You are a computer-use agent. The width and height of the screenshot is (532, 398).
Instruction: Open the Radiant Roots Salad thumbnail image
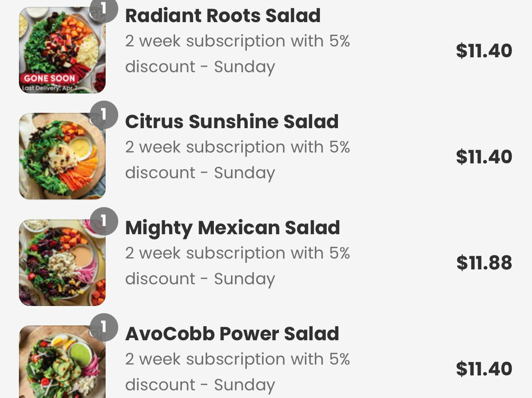pos(62,50)
